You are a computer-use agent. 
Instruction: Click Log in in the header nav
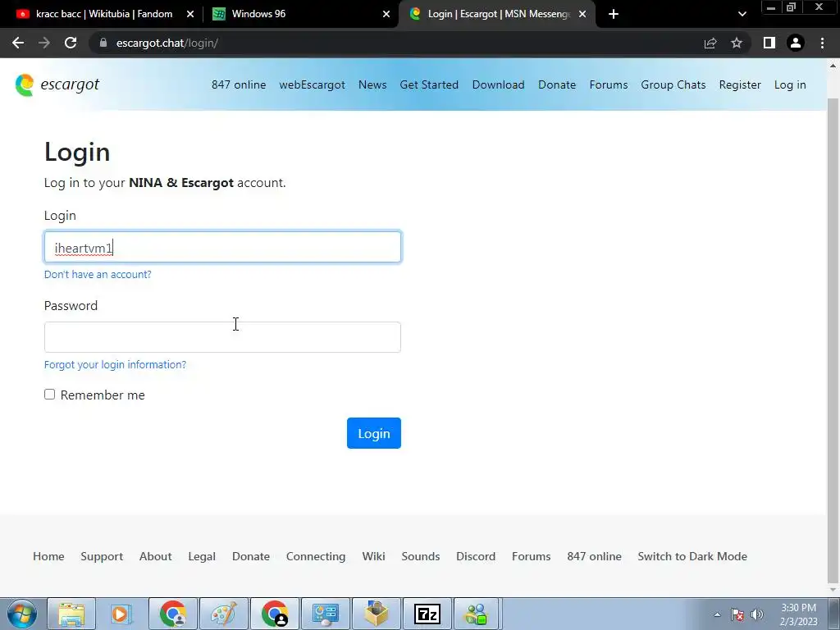pos(790,84)
